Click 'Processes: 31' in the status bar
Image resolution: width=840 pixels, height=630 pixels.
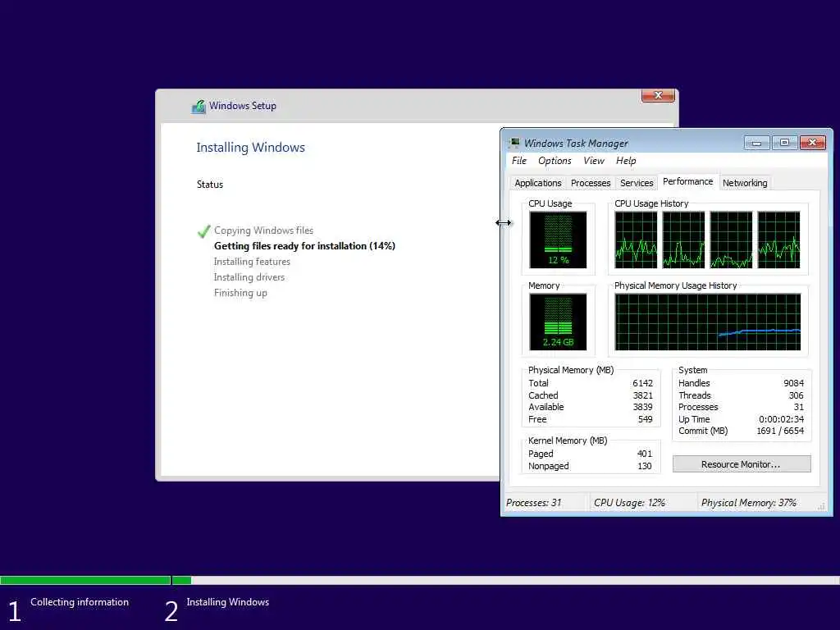[533, 503]
